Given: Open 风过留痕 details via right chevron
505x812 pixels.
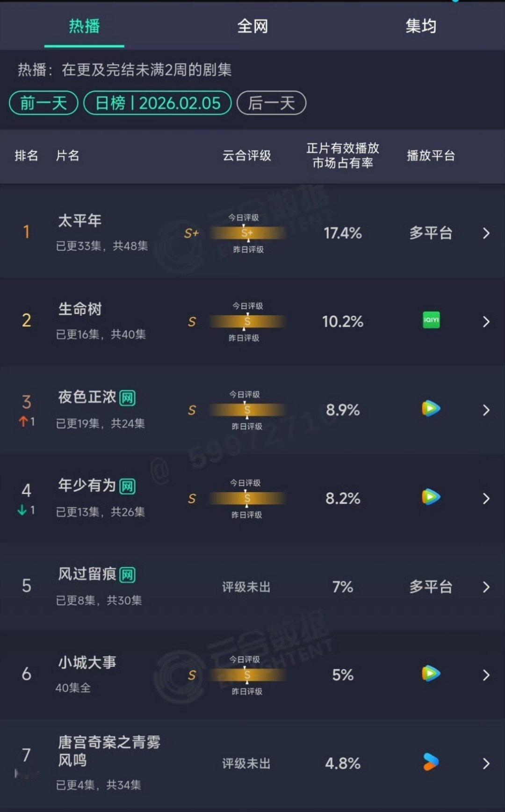Looking at the screenshot, I should (x=486, y=587).
